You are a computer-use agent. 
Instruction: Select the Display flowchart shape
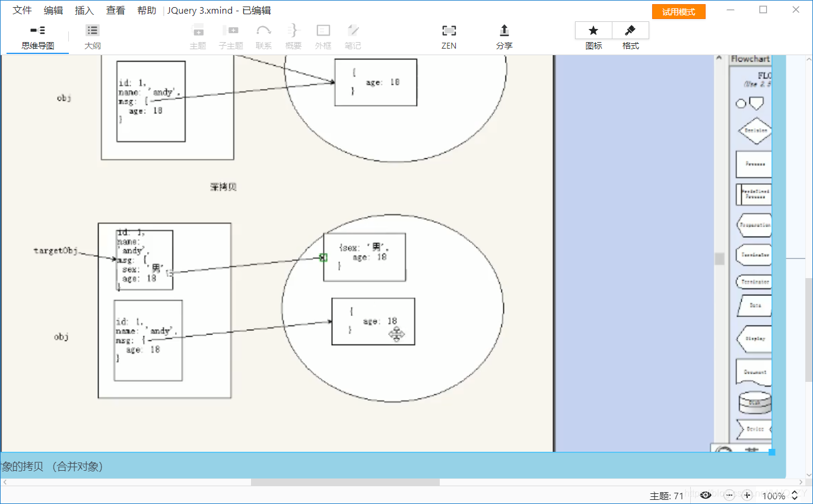[754, 339]
